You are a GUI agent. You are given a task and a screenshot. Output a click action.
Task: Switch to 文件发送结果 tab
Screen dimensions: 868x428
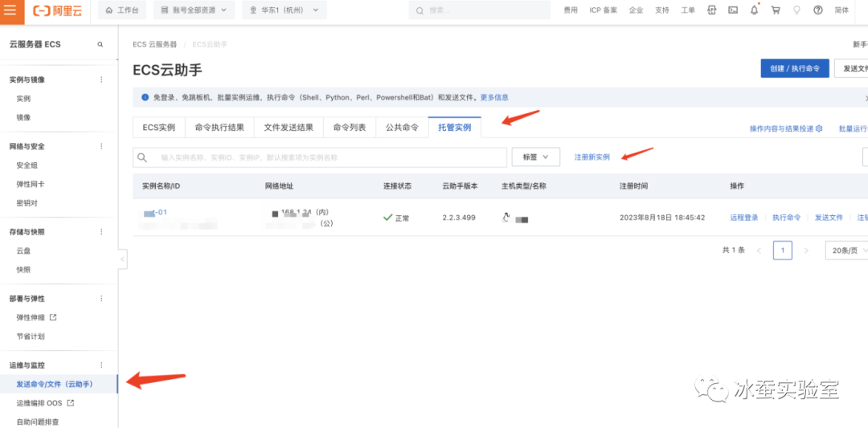289,127
